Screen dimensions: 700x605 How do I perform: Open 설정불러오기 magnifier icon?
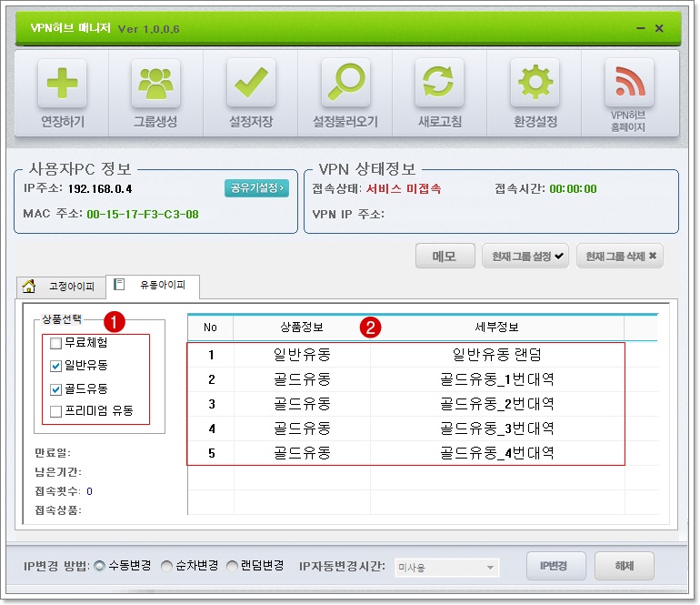point(345,84)
